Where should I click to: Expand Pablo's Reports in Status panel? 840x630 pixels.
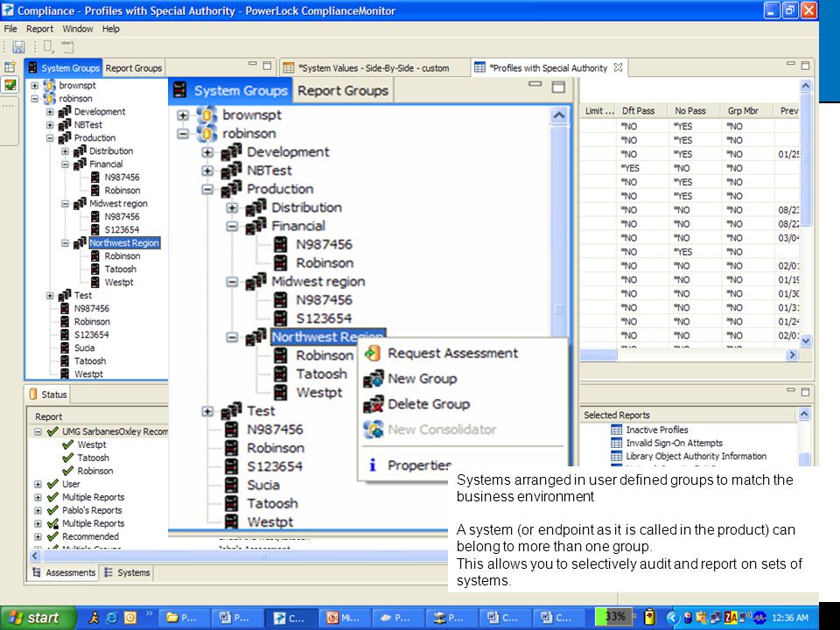click(x=38, y=510)
